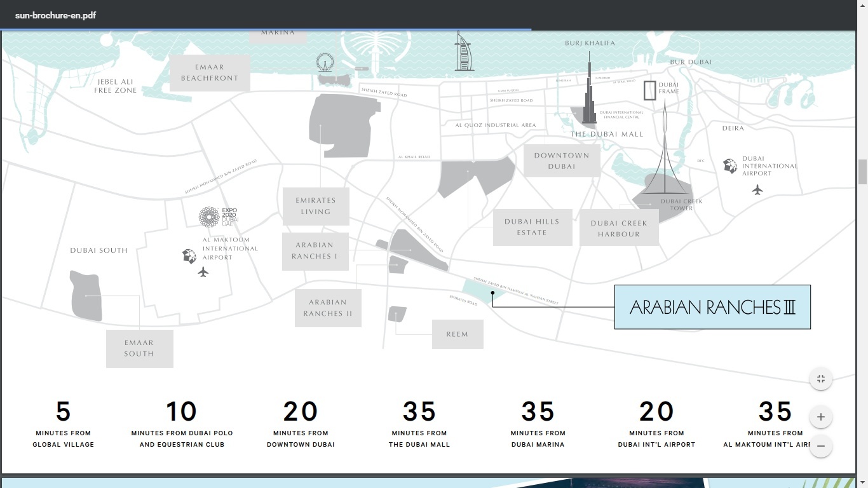
Task: Click the Deira text label
Action: 733,128
